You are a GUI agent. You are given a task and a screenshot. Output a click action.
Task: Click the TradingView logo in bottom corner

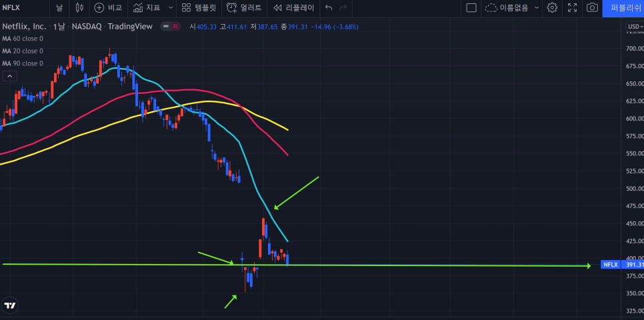pos(10,305)
